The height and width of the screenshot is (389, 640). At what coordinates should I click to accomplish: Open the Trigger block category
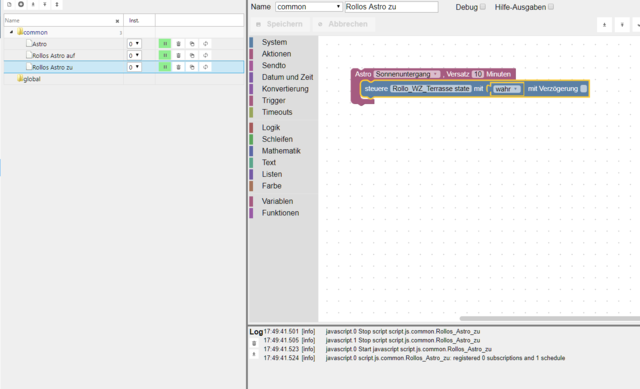click(273, 100)
